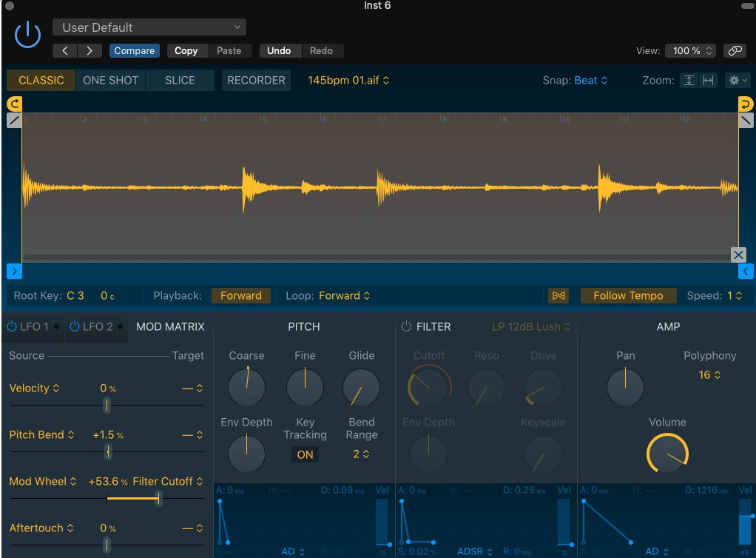Toggle Key Tracking ON button
The height and width of the screenshot is (558, 756).
coord(305,455)
